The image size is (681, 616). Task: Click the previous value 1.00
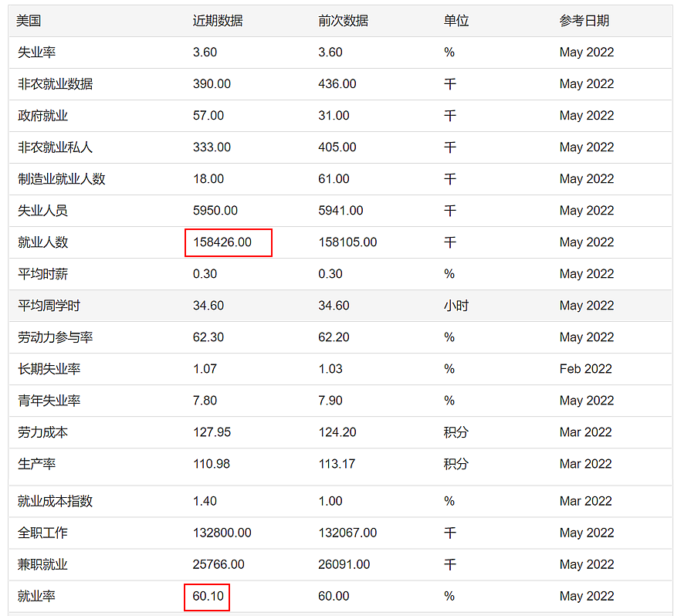330,501
